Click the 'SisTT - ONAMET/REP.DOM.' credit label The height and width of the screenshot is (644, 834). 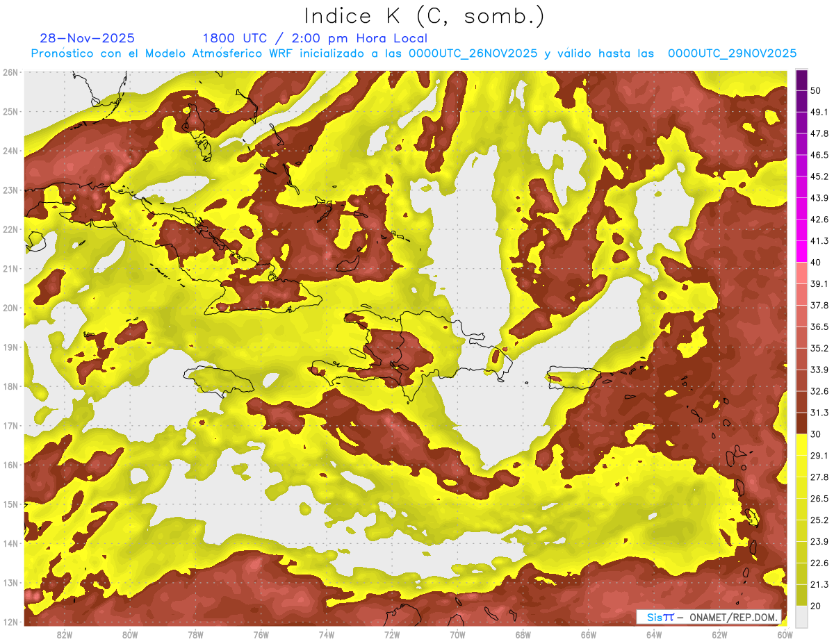coord(710,617)
